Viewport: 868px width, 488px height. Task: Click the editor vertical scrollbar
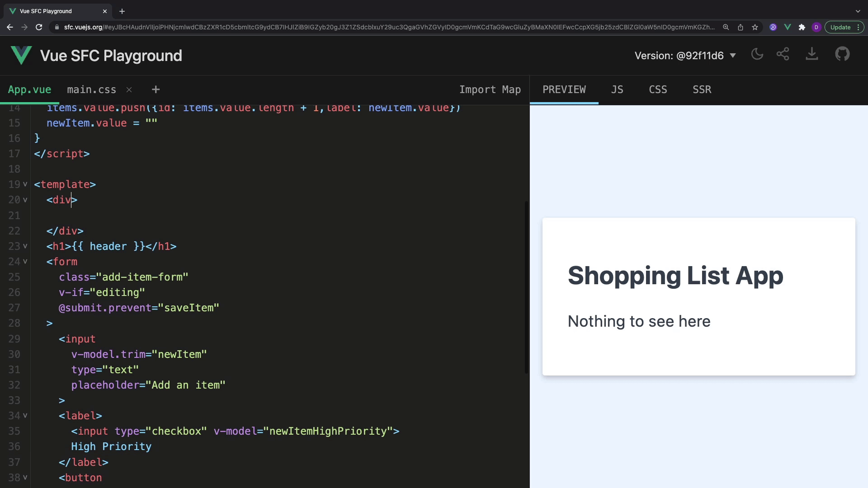pyautogui.click(x=526, y=287)
